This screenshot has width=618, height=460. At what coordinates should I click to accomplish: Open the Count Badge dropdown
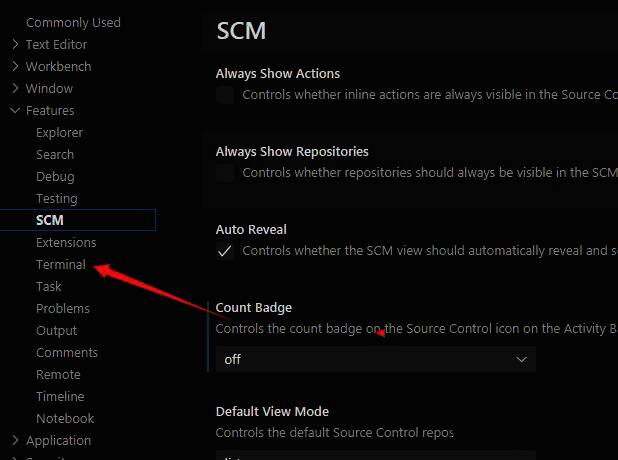[375, 359]
